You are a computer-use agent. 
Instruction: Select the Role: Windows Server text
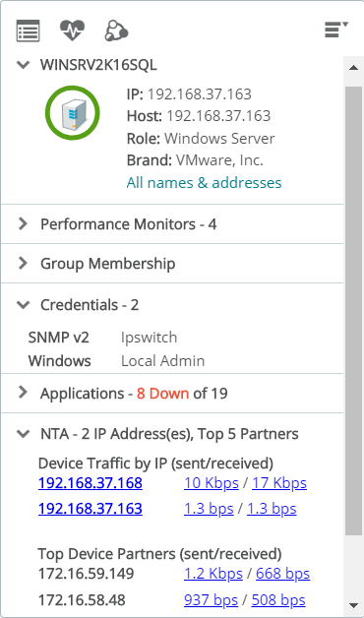click(201, 139)
